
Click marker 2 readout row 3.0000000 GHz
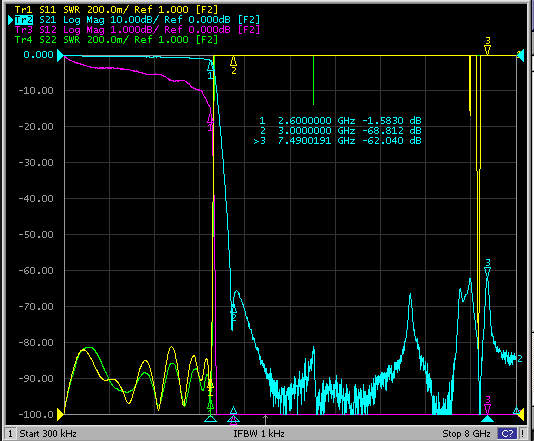pyautogui.click(x=340, y=130)
